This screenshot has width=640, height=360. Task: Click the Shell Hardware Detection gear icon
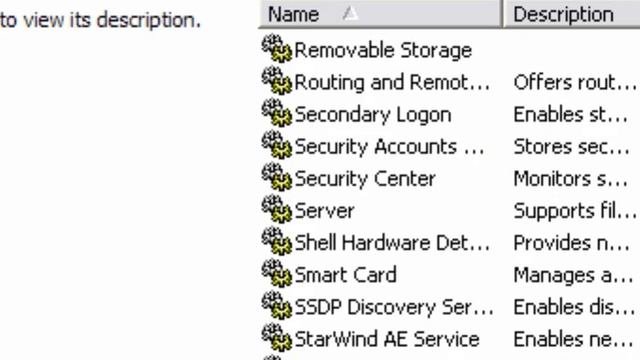point(277,241)
